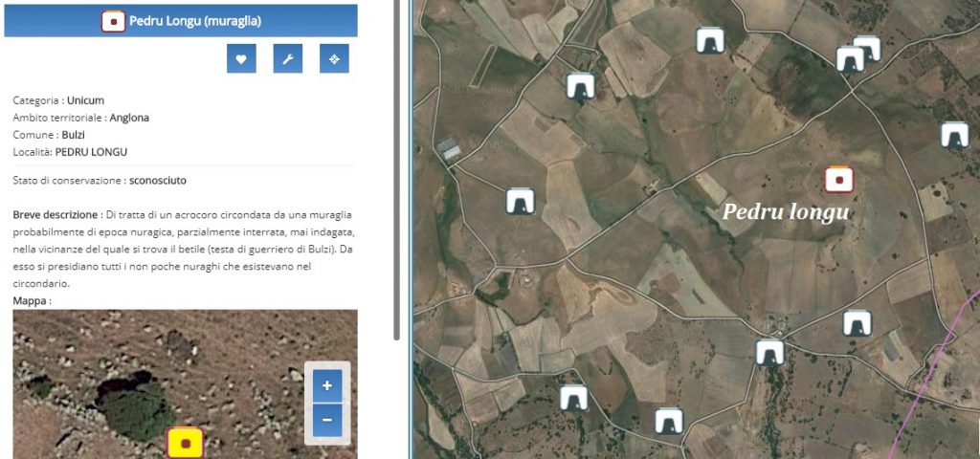Click the Pedru Longu (muraglia) title bar
The height and width of the screenshot is (459, 980).
pos(181,21)
